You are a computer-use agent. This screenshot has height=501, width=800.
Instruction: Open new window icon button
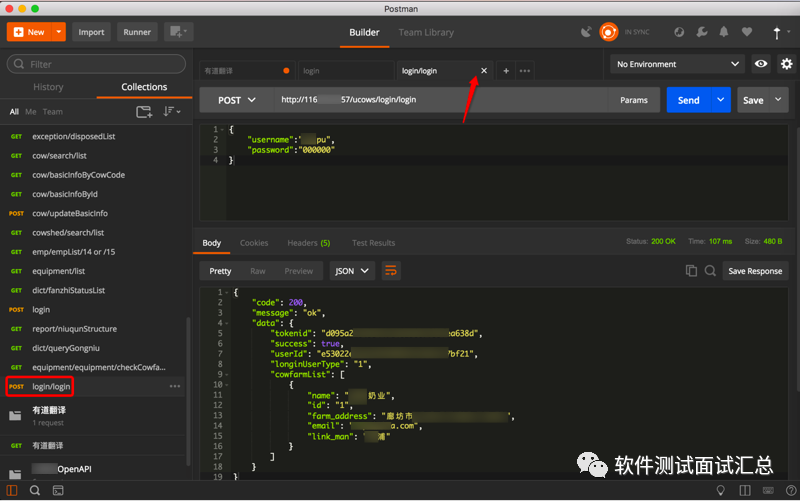click(178, 32)
